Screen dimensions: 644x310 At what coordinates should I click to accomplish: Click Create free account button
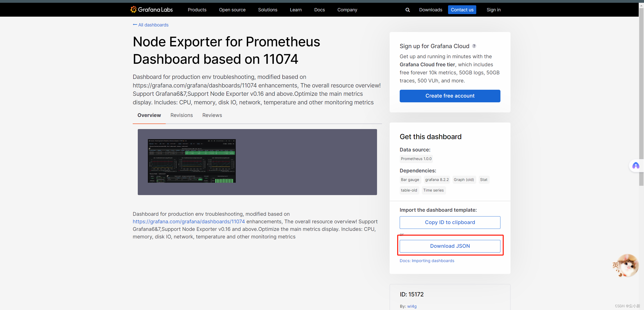[450, 96]
